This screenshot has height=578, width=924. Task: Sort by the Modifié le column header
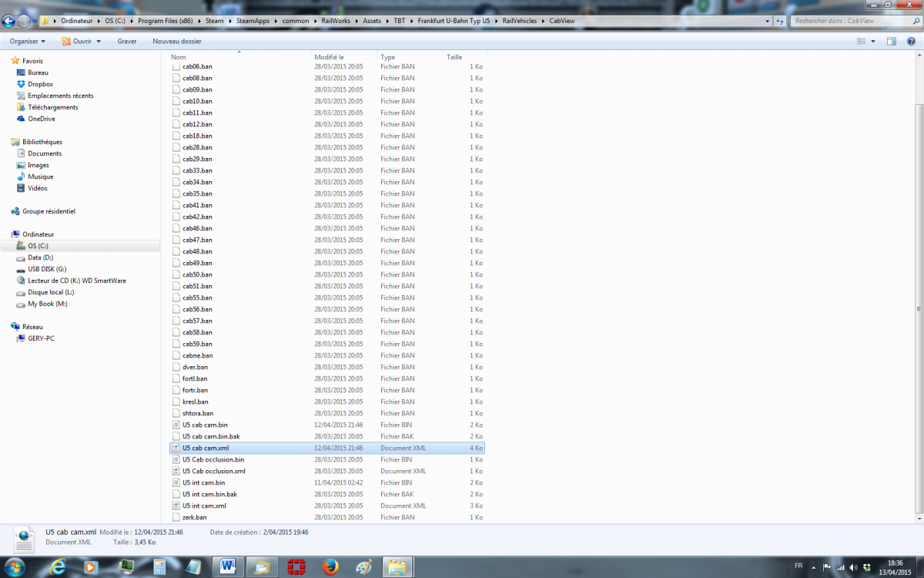[x=344, y=57]
